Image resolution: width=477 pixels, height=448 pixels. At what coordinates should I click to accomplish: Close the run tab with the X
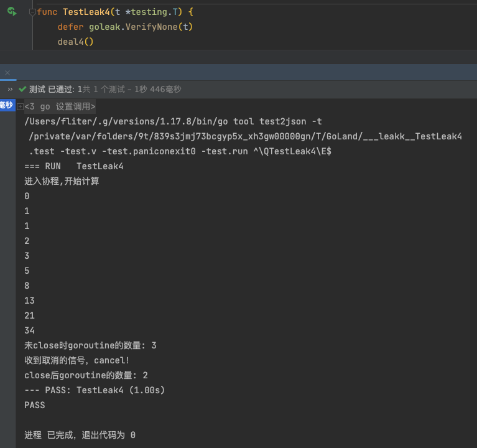7,73
